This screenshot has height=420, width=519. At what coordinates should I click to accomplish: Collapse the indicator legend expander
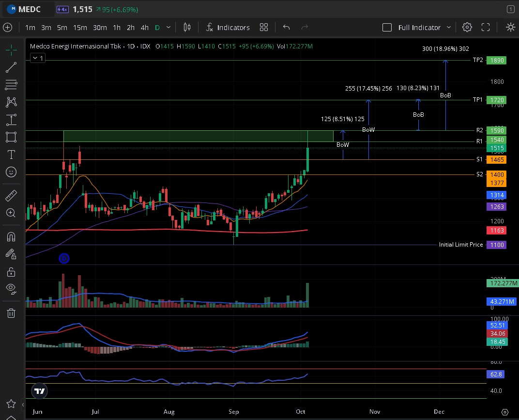coord(37,58)
